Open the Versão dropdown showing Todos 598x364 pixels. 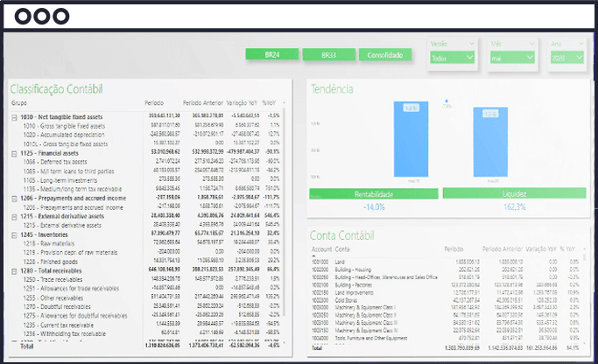[452, 58]
